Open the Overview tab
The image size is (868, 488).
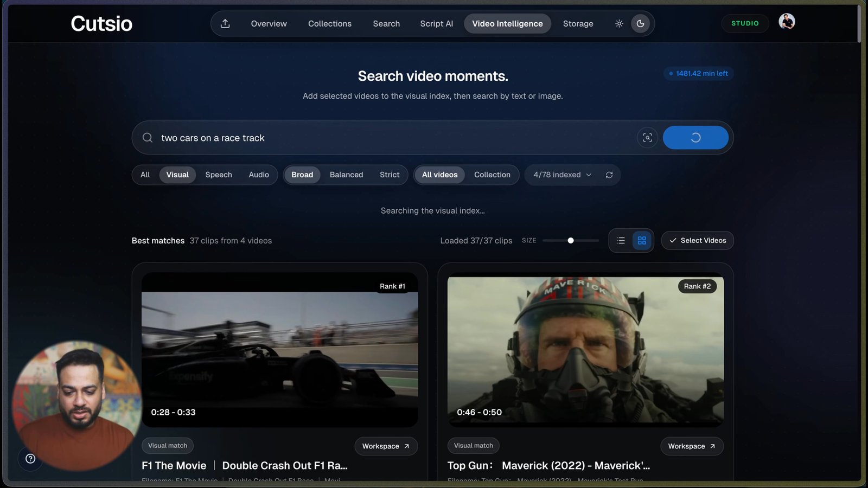pyautogui.click(x=269, y=23)
